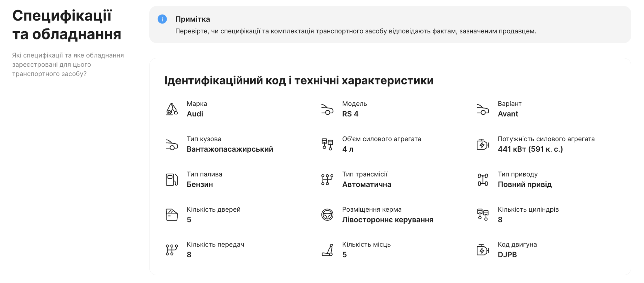The image size is (644, 283).
Task: Click the pistons icon beside Об'єм силового агрегата
Action: (x=327, y=144)
